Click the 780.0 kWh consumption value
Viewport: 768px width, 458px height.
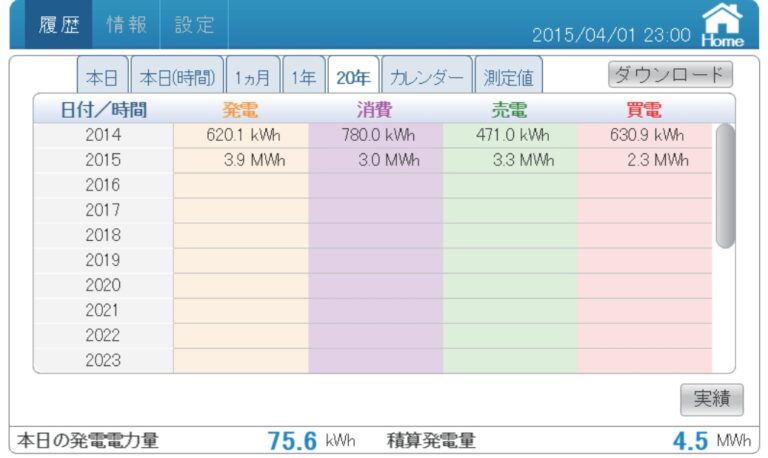coord(378,135)
